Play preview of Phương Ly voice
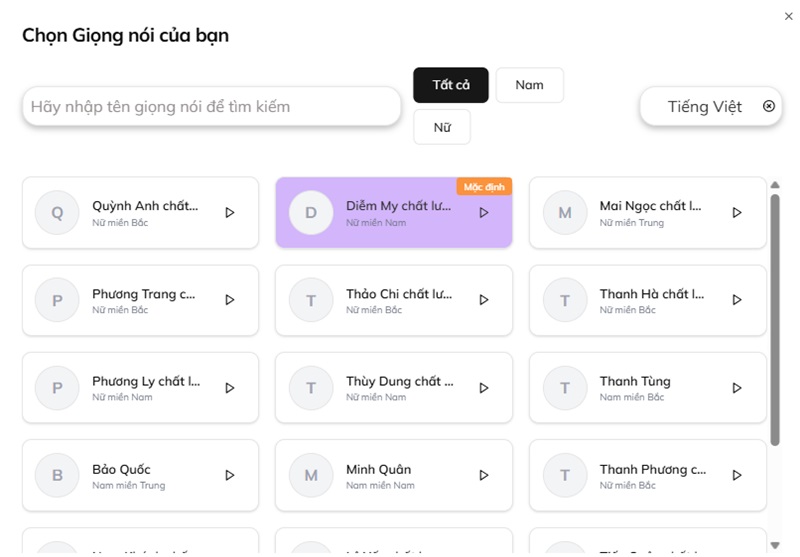The height and width of the screenshot is (557, 800). (230, 388)
